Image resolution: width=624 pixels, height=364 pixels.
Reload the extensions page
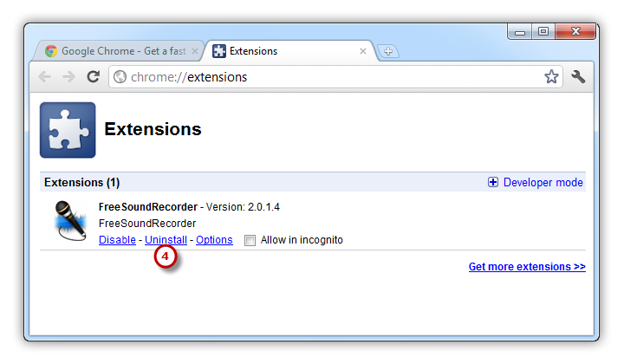pyautogui.click(x=93, y=76)
